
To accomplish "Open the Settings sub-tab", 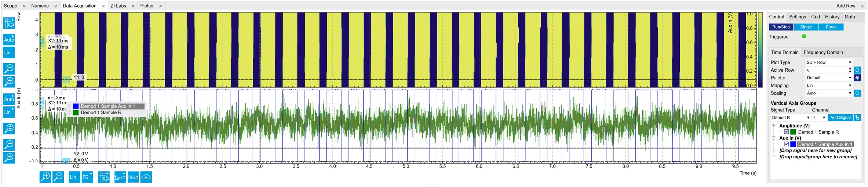I will point(798,17).
